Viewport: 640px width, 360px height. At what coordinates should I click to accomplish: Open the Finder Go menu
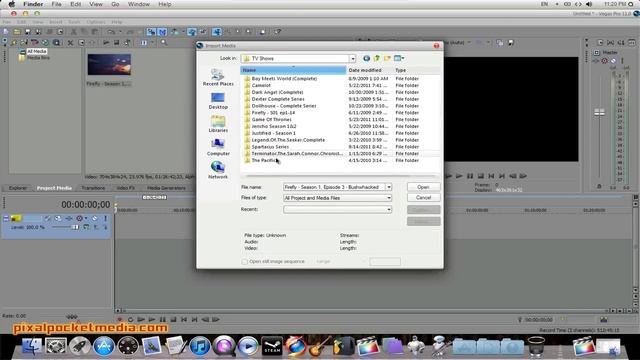pos(115,4)
